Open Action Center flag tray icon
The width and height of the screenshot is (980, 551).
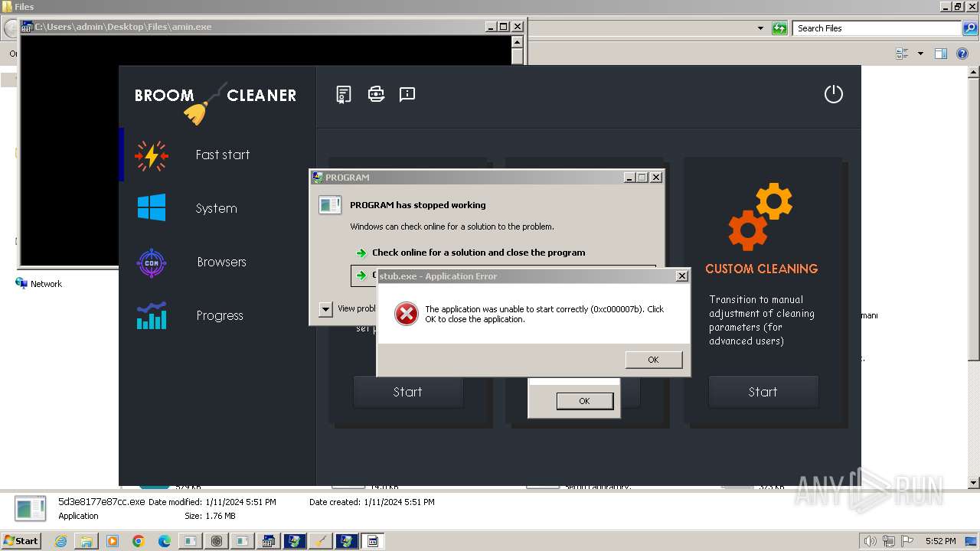pos(907,541)
